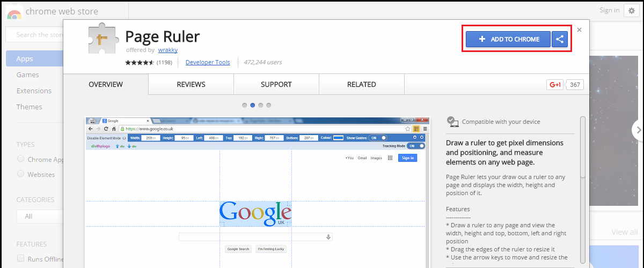Switch to the Reviews tab

191,84
